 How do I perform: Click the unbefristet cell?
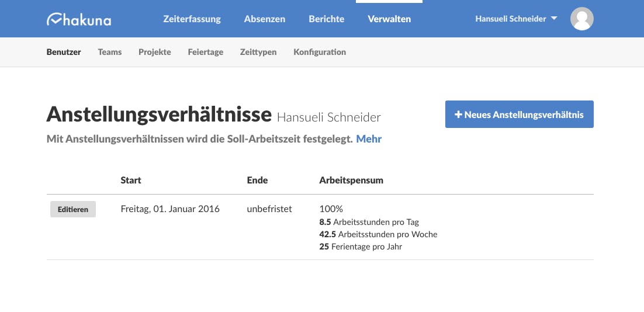click(269, 209)
